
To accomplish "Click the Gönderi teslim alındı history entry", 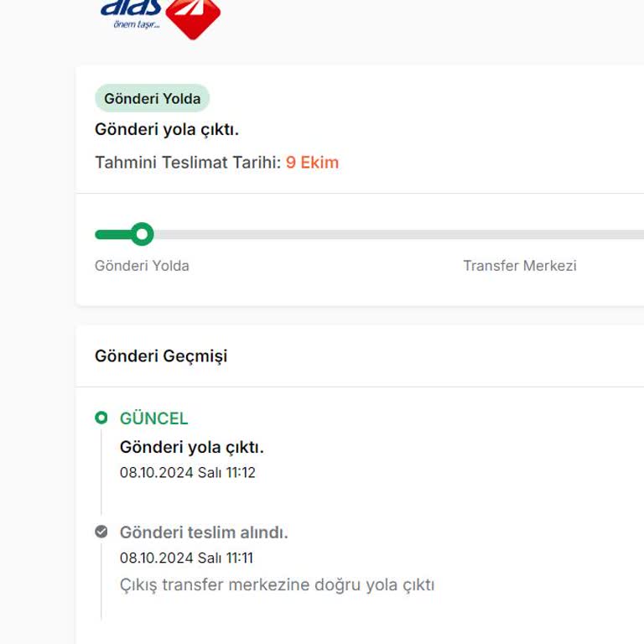I will [x=204, y=532].
